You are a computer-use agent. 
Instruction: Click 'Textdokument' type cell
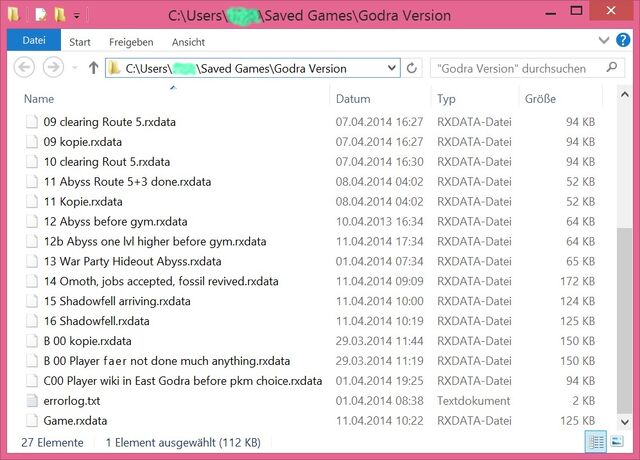tap(473, 401)
